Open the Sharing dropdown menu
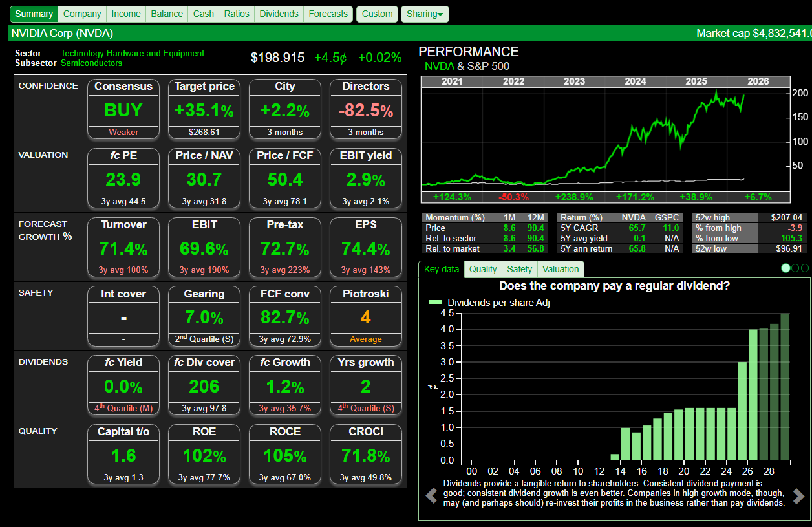 tap(425, 14)
